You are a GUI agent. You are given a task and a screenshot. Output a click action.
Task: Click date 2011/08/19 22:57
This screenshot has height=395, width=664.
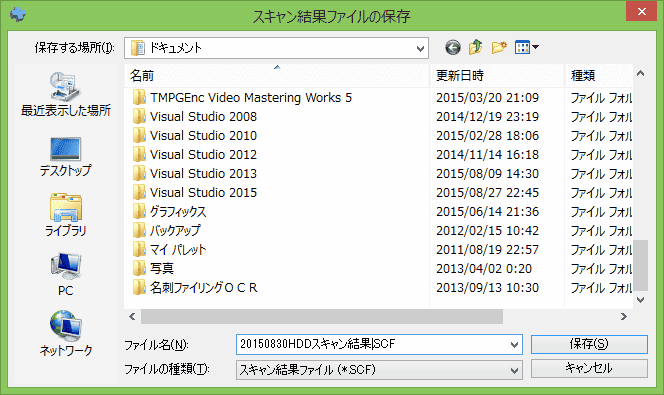point(487,250)
